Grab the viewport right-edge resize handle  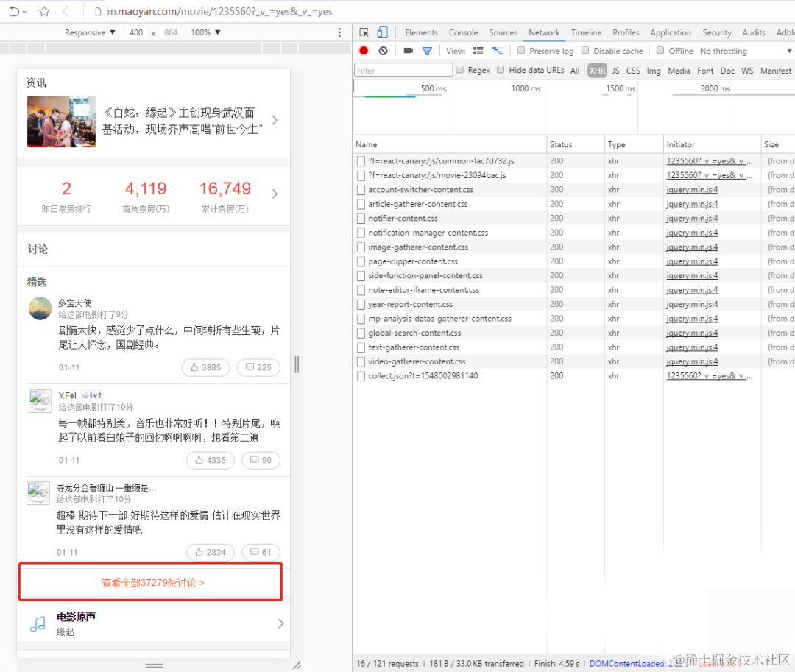297,364
